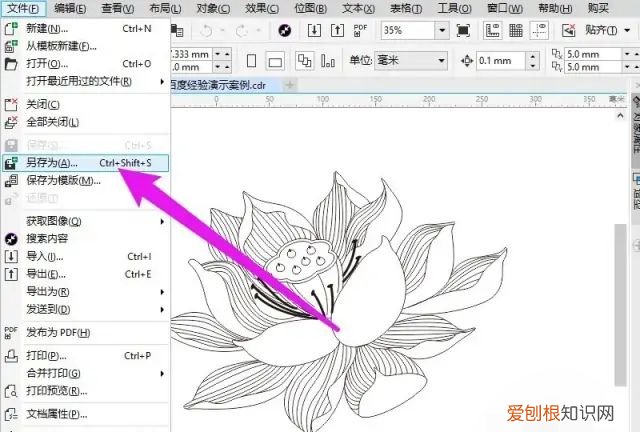The width and height of the screenshot is (640, 432).
Task: Click the zoom level 35% field
Action: (x=407, y=30)
